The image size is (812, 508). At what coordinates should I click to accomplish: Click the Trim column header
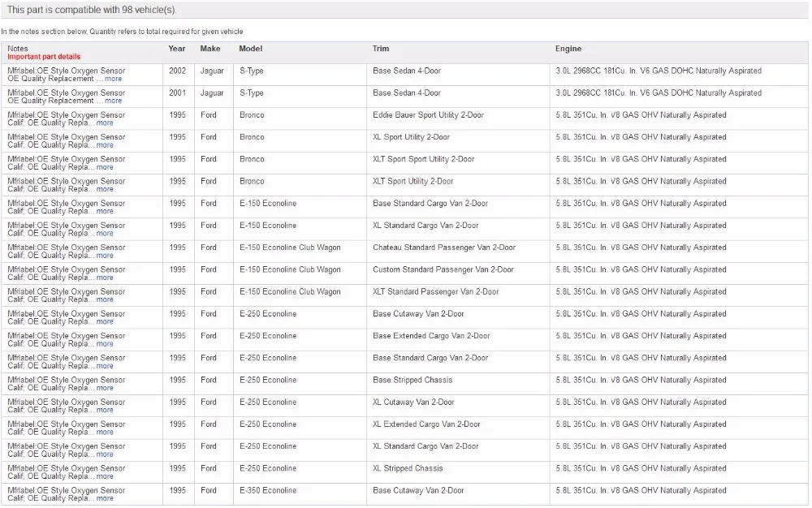(381, 49)
